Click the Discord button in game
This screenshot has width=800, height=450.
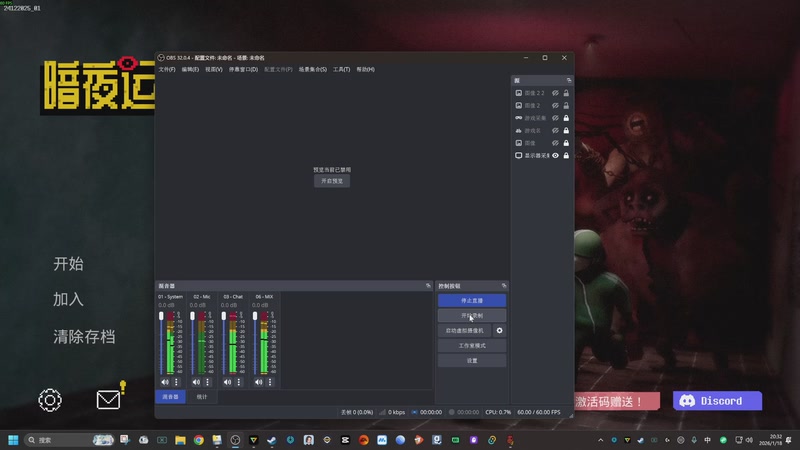click(x=717, y=401)
